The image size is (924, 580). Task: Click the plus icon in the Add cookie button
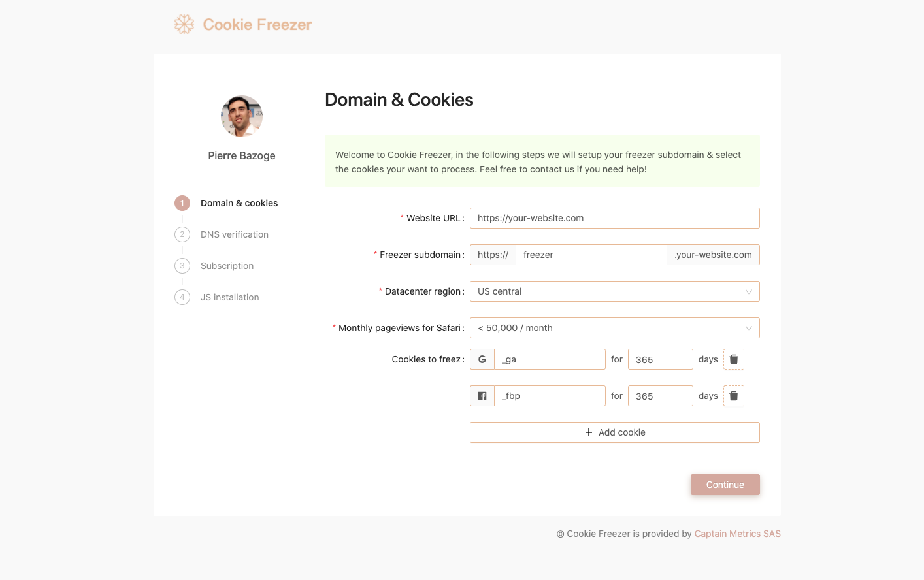coord(589,432)
